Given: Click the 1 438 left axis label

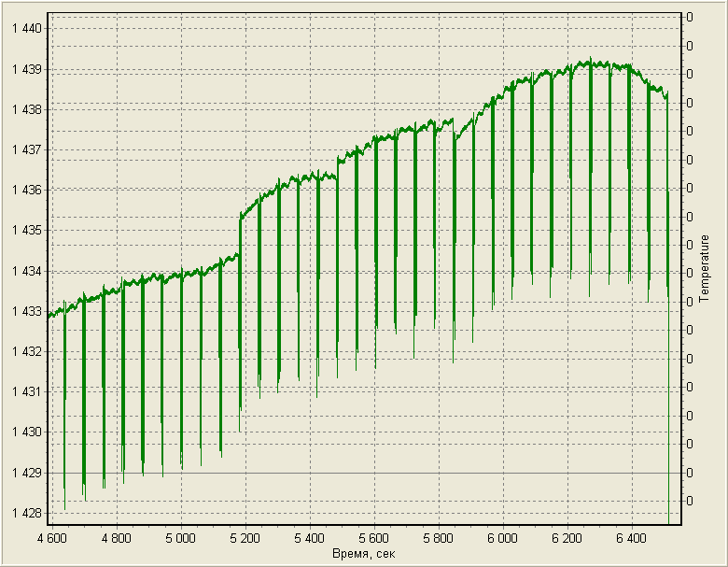Looking at the screenshot, I should point(26,109).
